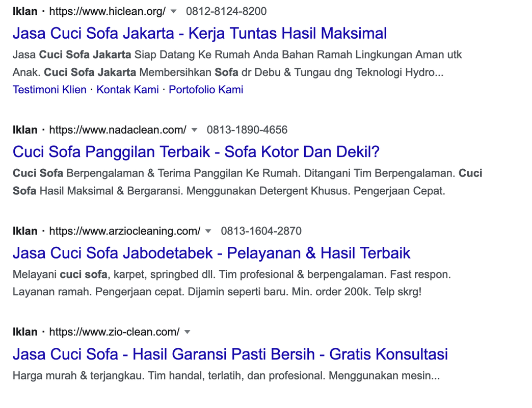Open the dropdown arrow beside hiclean.org URL

point(174,11)
